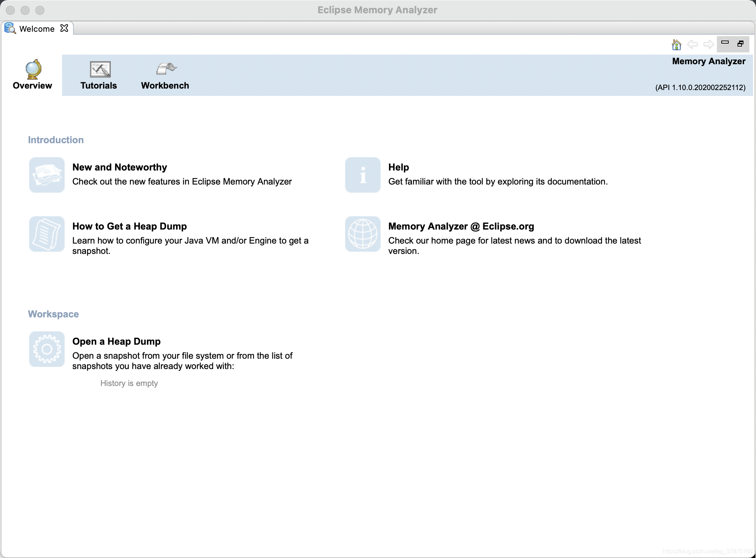The height and width of the screenshot is (558, 756).
Task: Click the Welcome tab magnifier icon
Action: [x=10, y=28]
